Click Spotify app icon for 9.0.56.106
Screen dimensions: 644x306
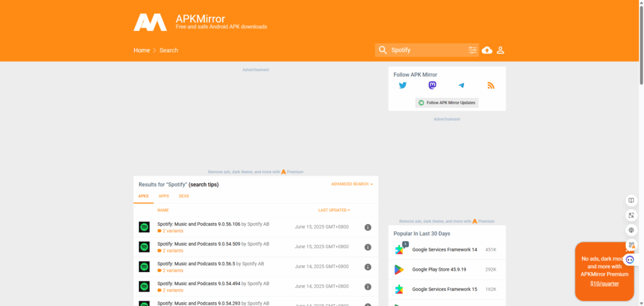pos(144,227)
